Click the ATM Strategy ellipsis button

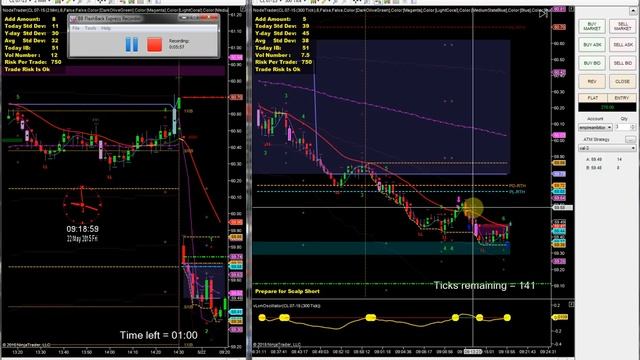click(x=630, y=140)
